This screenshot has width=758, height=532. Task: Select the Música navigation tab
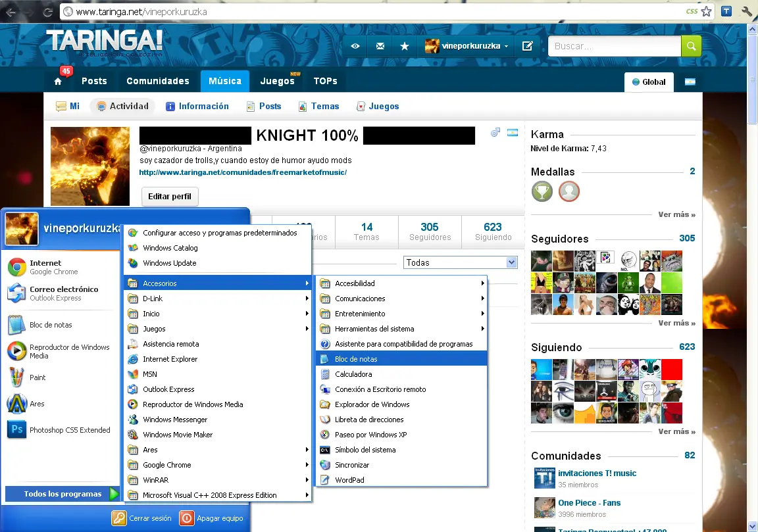click(x=225, y=81)
